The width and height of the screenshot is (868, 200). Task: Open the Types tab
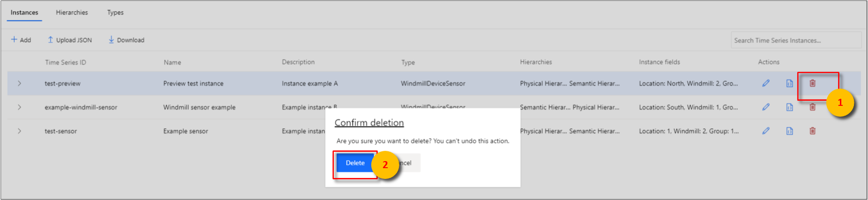coord(115,13)
